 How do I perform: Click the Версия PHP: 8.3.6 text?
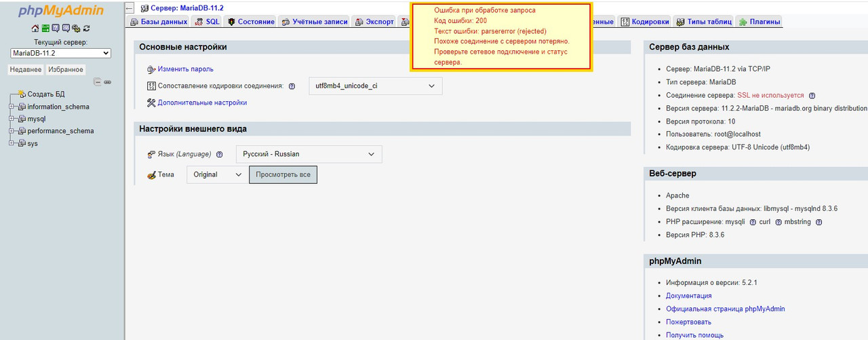coord(695,235)
